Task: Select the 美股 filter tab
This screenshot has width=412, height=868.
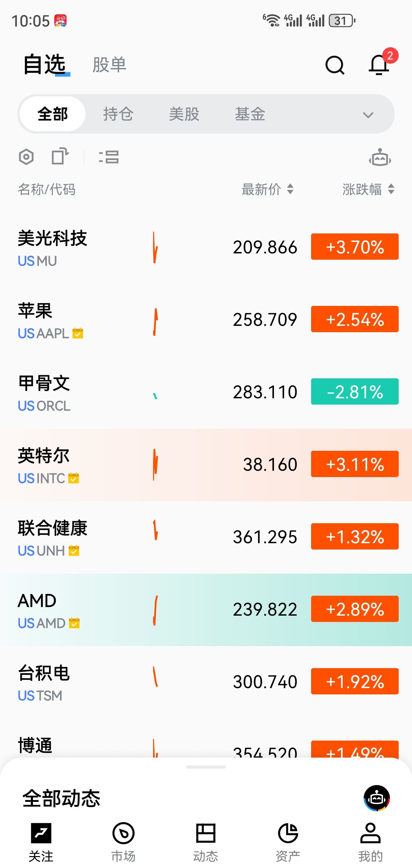Action: click(184, 114)
